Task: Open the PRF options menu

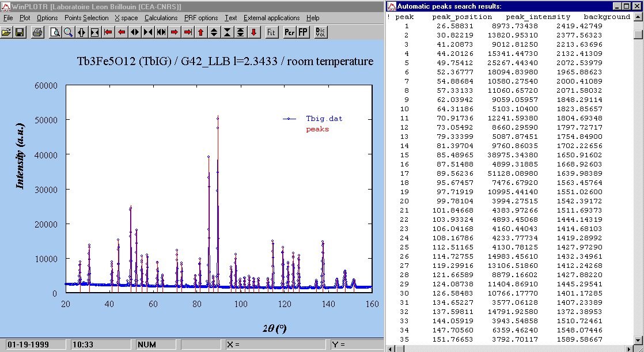Action: point(201,18)
